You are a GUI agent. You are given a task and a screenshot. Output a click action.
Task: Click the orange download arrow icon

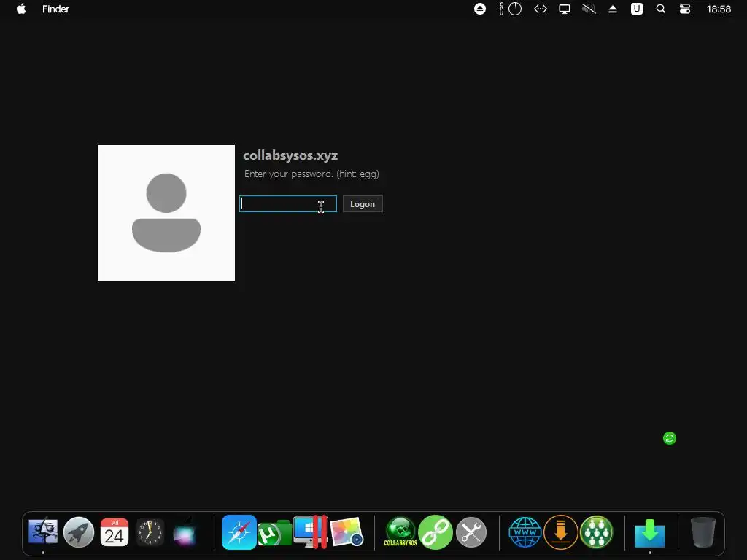point(561,532)
